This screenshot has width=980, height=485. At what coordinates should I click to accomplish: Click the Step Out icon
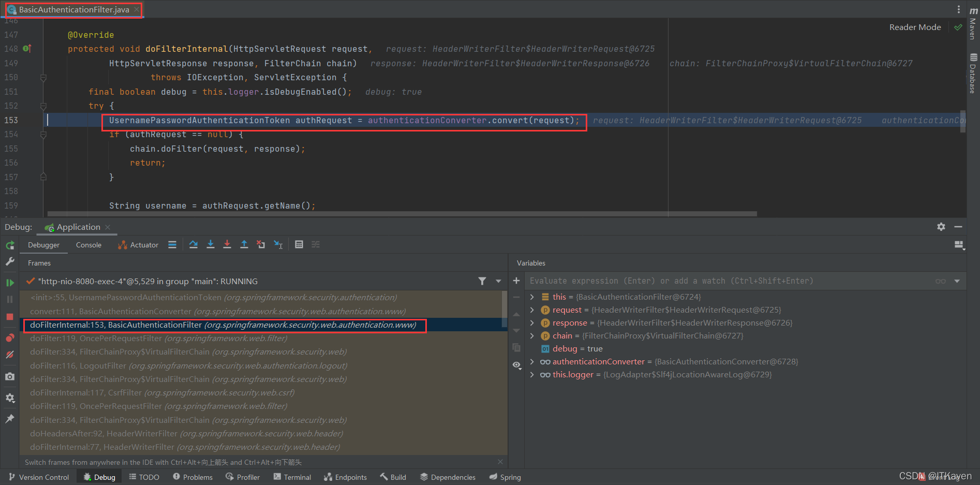[x=244, y=244]
